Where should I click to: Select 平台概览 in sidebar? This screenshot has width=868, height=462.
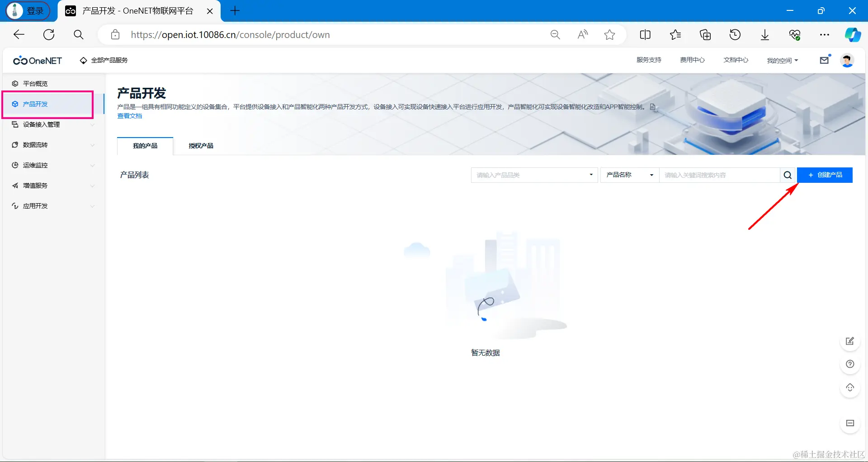click(35, 84)
